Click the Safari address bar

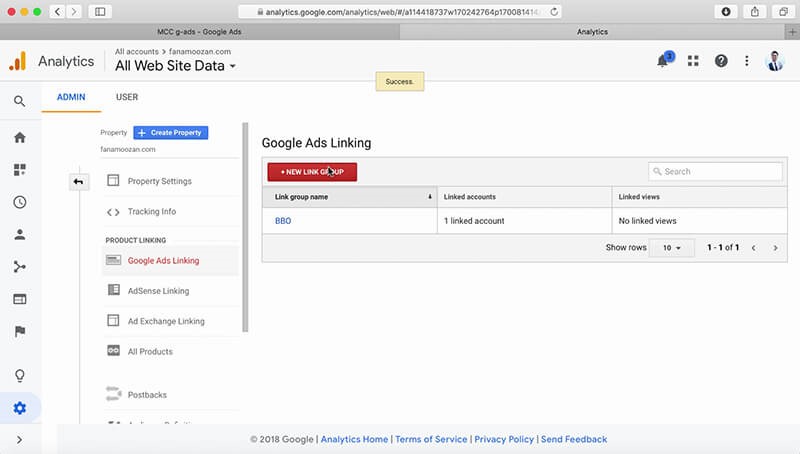(x=400, y=12)
